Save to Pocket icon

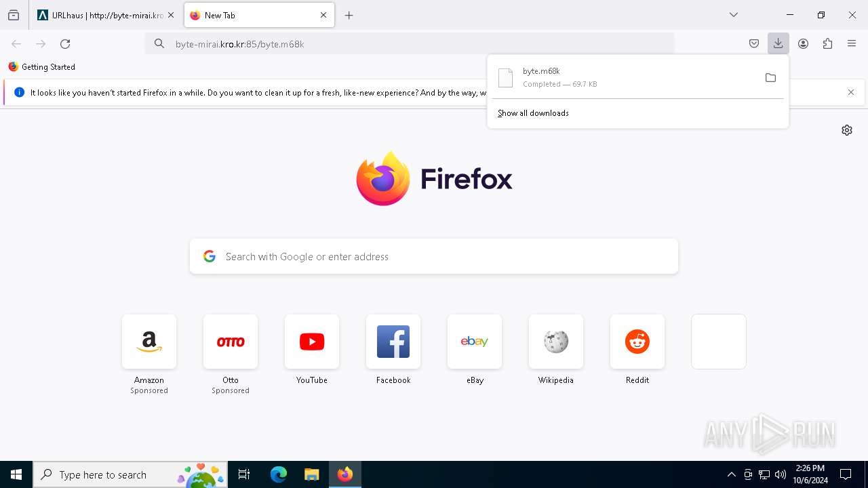754,43
